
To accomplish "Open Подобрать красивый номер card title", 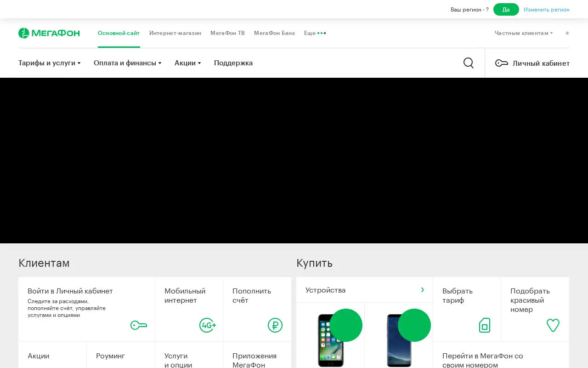I will (530, 300).
